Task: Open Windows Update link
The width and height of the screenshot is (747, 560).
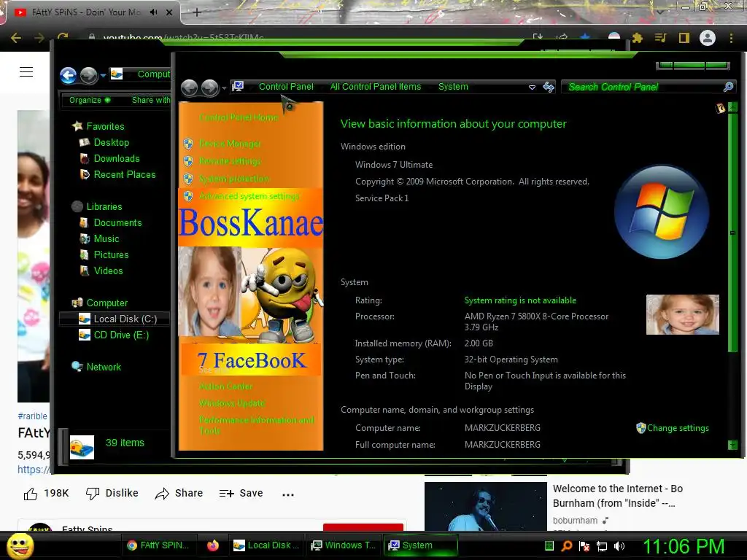Action: click(232, 403)
